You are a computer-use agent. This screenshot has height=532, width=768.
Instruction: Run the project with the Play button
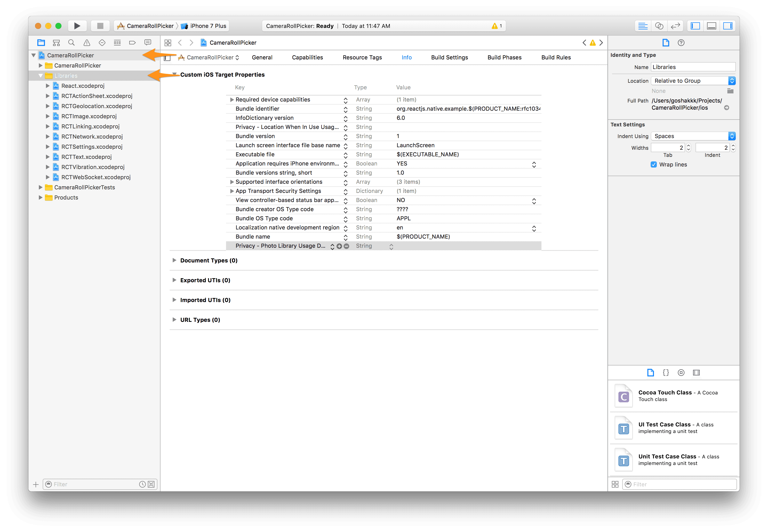(77, 26)
